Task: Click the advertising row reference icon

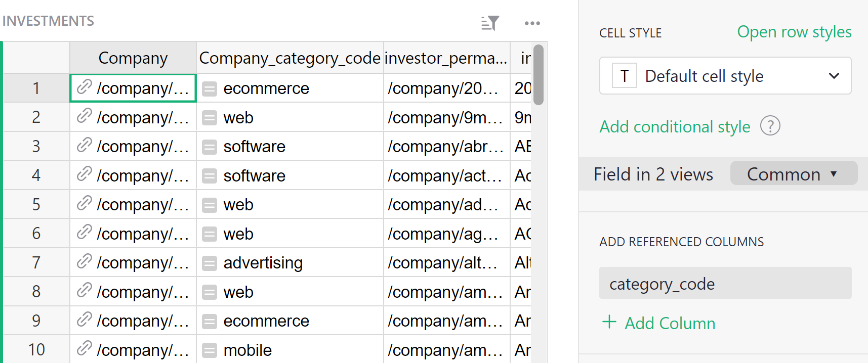Action: [210, 263]
